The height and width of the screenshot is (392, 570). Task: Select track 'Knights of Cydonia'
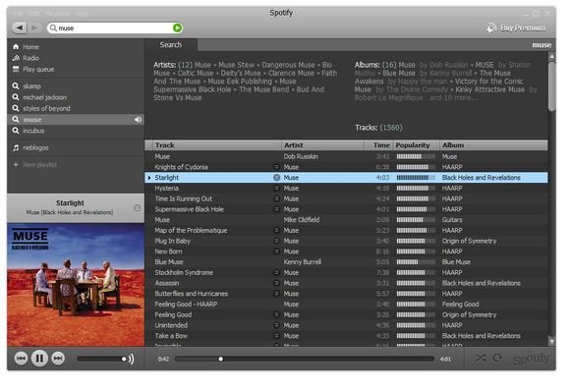coord(346,167)
